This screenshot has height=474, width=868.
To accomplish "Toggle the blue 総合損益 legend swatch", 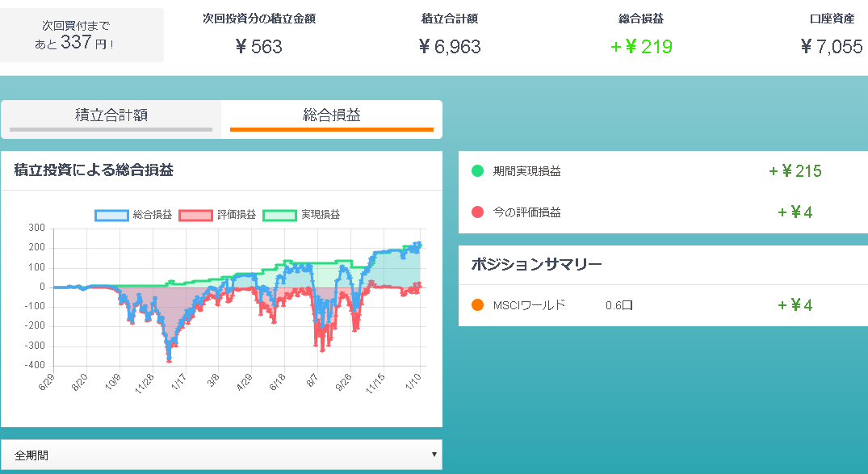I will 111,215.
